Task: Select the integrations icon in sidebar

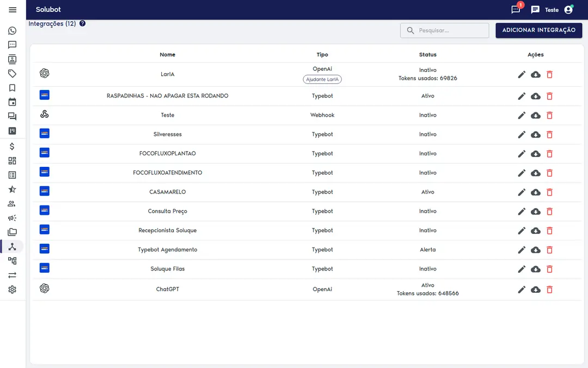Action: tap(13, 247)
